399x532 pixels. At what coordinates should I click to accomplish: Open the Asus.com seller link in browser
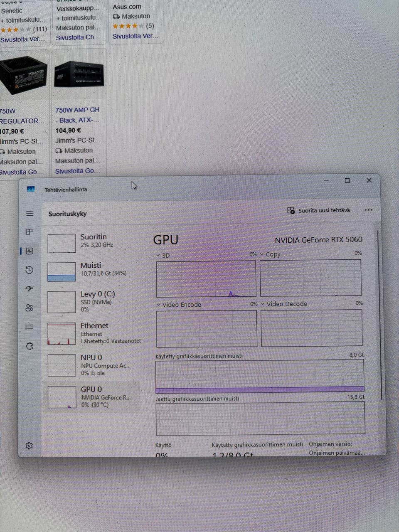coord(127,7)
